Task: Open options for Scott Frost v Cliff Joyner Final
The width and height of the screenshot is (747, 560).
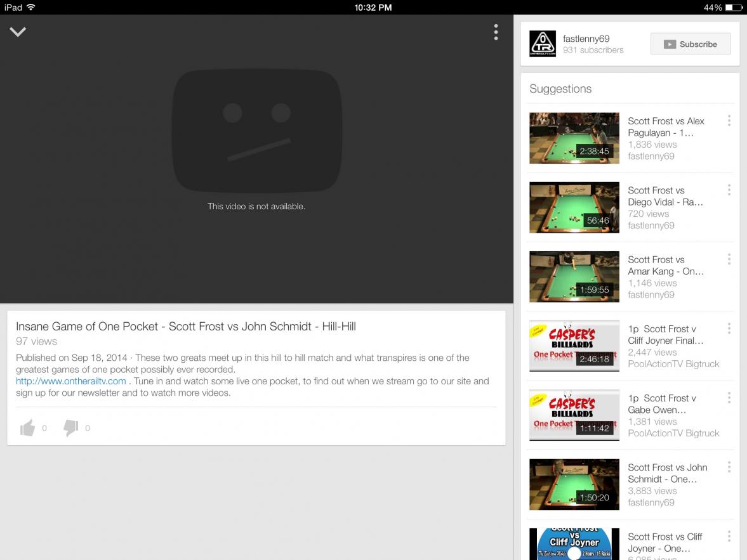Action: point(729,328)
